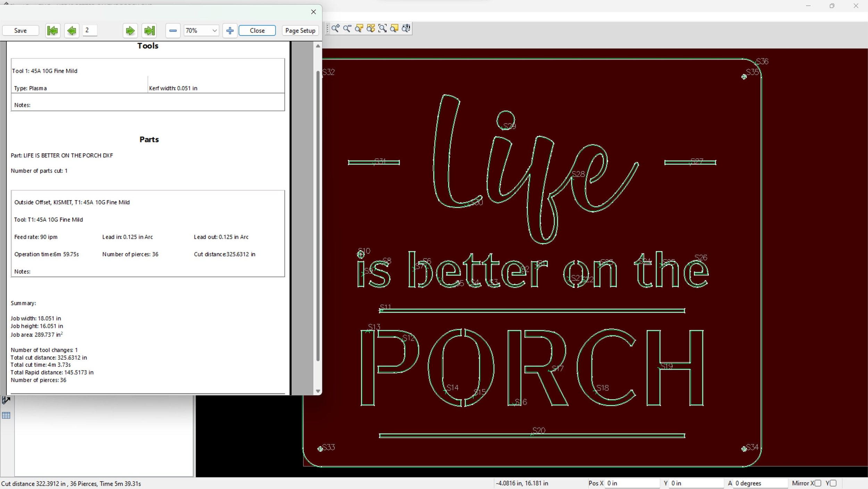Image resolution: width=868 pixels, height=489 pixels.
Task: Zoom to the selected part icon
Action: (x=359, y=28)
